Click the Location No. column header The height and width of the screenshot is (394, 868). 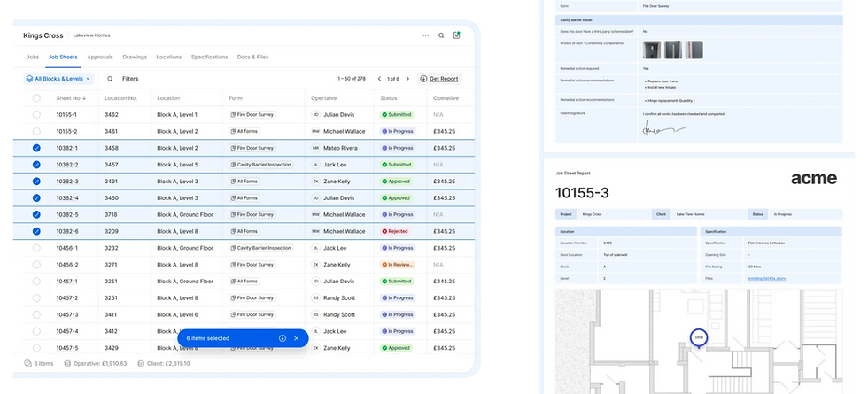(x=120, y=98)
